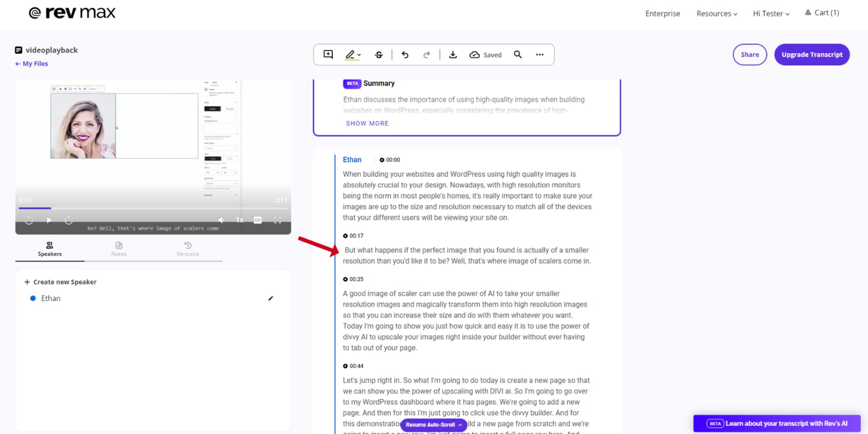868x434 pixels.
Task: Skip the video forward
Action: coord(68,220)
